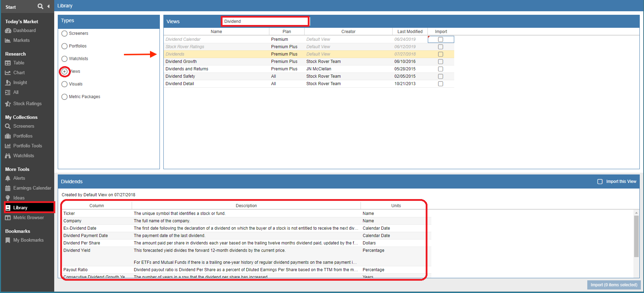Select the Metric Packages radio button
Image resolution: width=644 pixels, height=293 pixels.
click(64, 97)
